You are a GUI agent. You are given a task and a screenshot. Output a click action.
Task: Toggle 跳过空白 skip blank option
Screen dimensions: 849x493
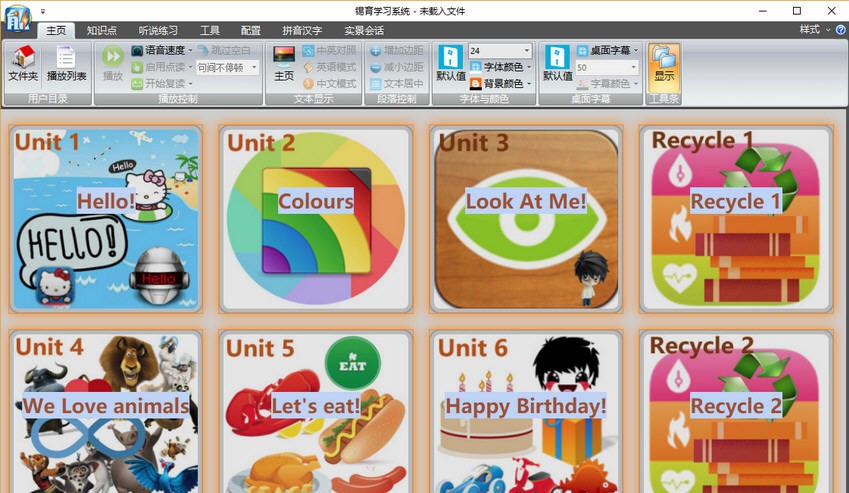pos(224,50)
